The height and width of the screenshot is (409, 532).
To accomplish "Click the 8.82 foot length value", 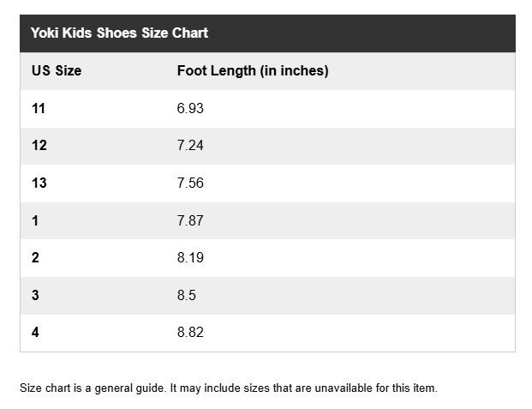I will pyautogui.click(x=190, y=332).
